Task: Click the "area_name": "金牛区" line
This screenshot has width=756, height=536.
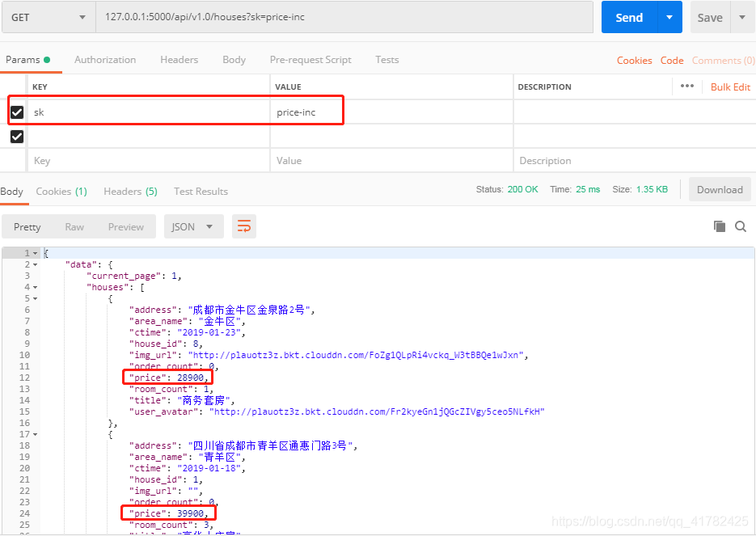Action: [x=187, y=321]
